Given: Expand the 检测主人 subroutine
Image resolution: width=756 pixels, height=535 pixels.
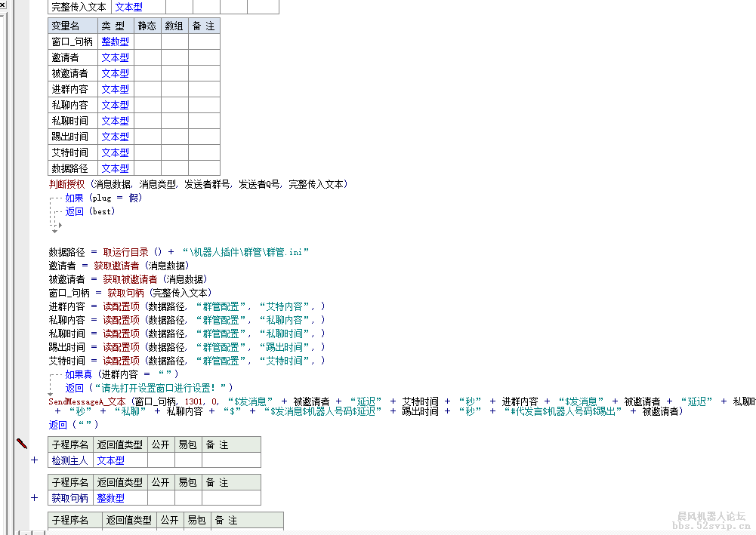Looking at the screenshot, I should (35, 460).
